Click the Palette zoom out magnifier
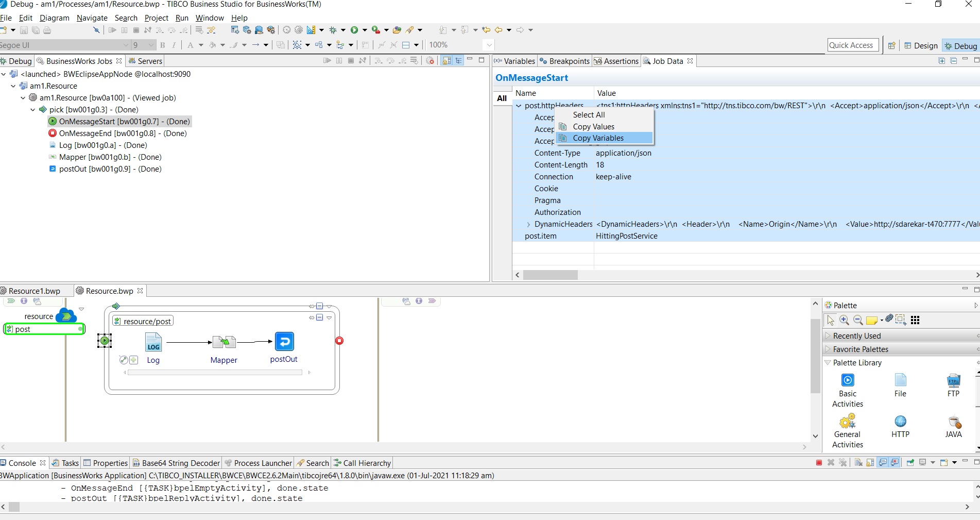 [x=858, y=320]
